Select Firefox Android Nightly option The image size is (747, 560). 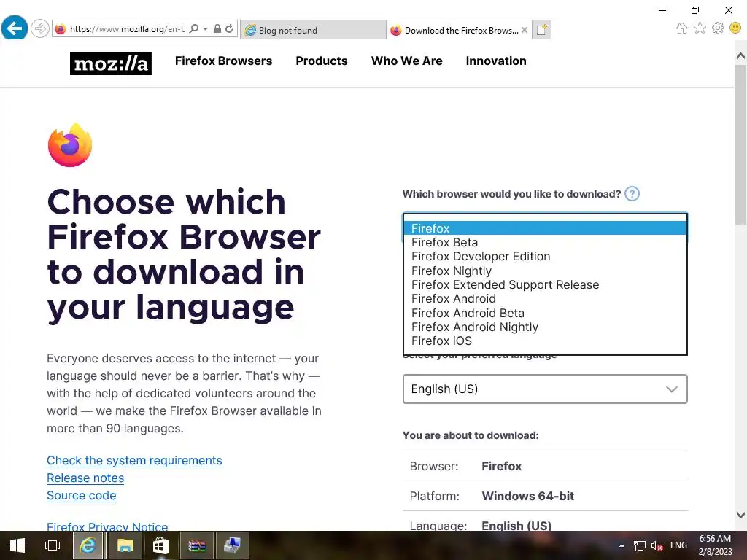tap(545, 327)
